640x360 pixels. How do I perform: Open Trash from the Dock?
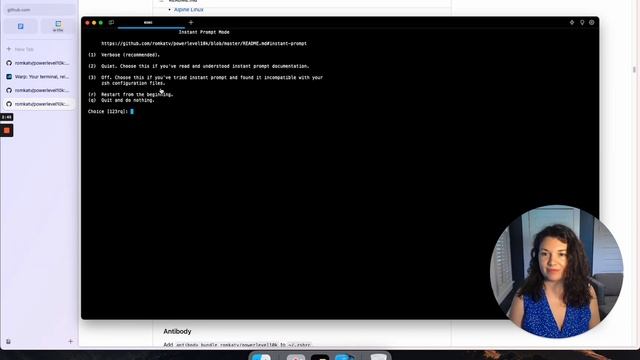(x=378, y=357)
